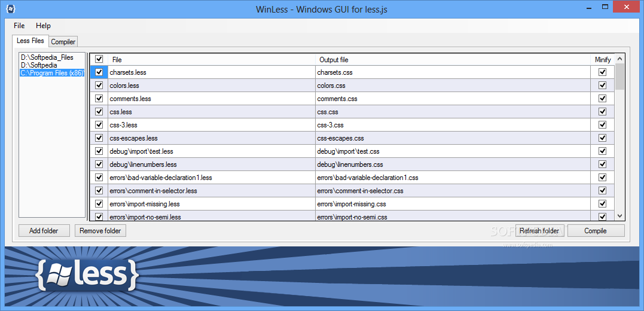Click the charsets.css output file cell
644x311 pixels.
coord(453,72)
